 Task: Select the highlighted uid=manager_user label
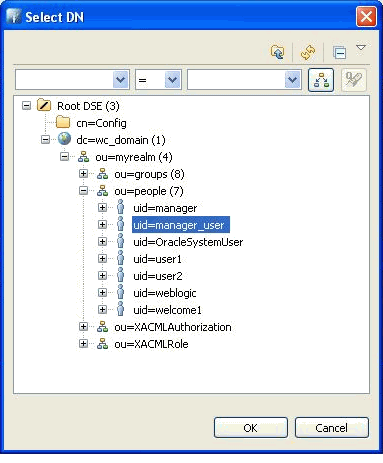(181, 225)
